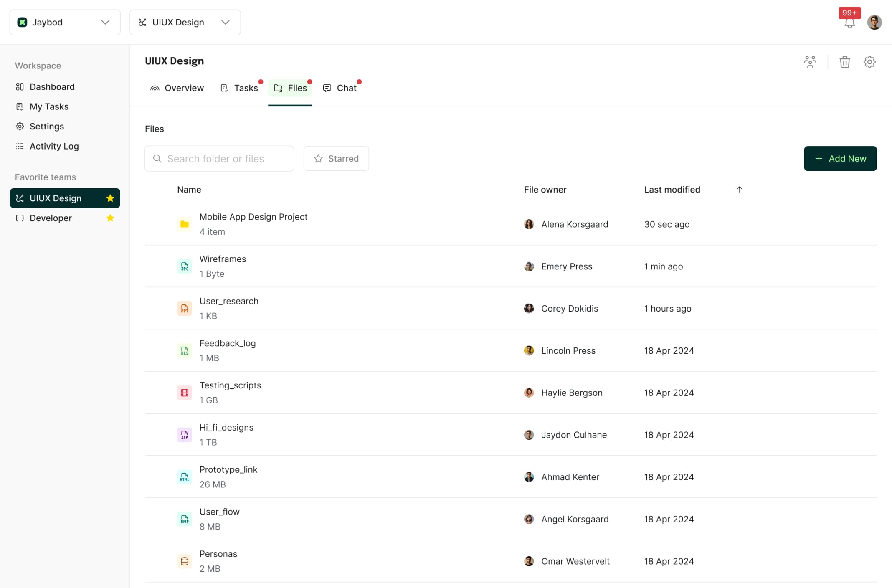Open the UIUX Design team switcher dropdown
The image size is (892, 588).
point(226,22)
